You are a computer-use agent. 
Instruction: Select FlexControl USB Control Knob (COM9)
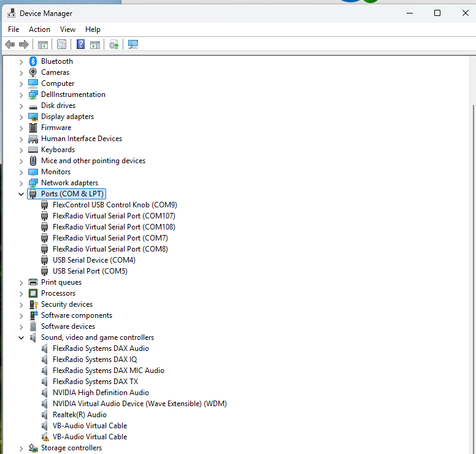pos(115,205)
